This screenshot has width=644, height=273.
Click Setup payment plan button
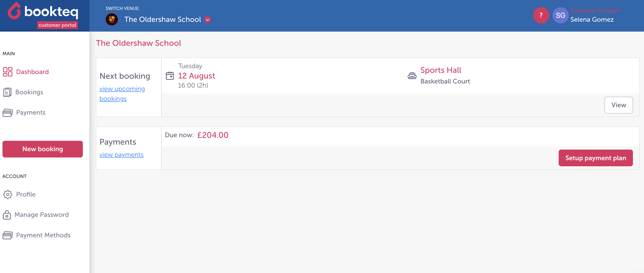point(595,158)
